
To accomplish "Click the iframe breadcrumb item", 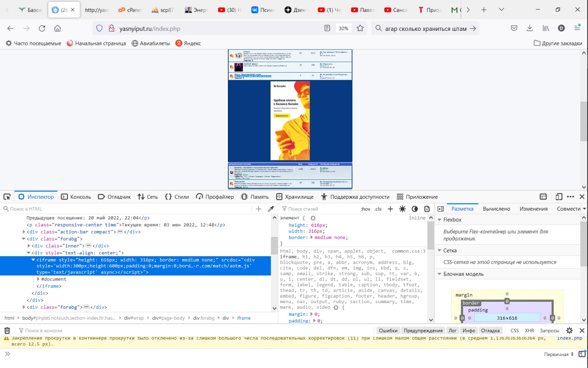I will click(243, 318).
